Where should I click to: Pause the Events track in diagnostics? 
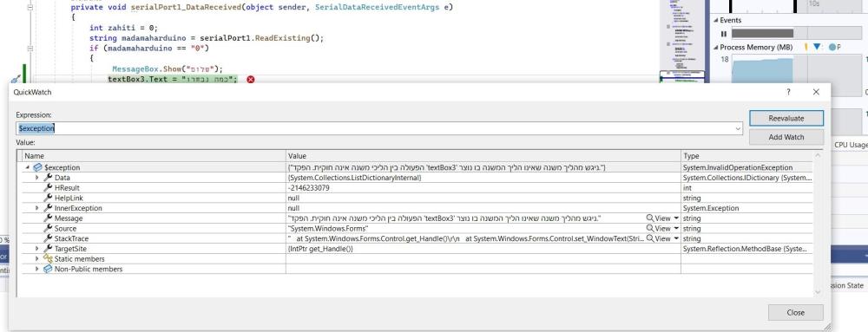[724, 34]
